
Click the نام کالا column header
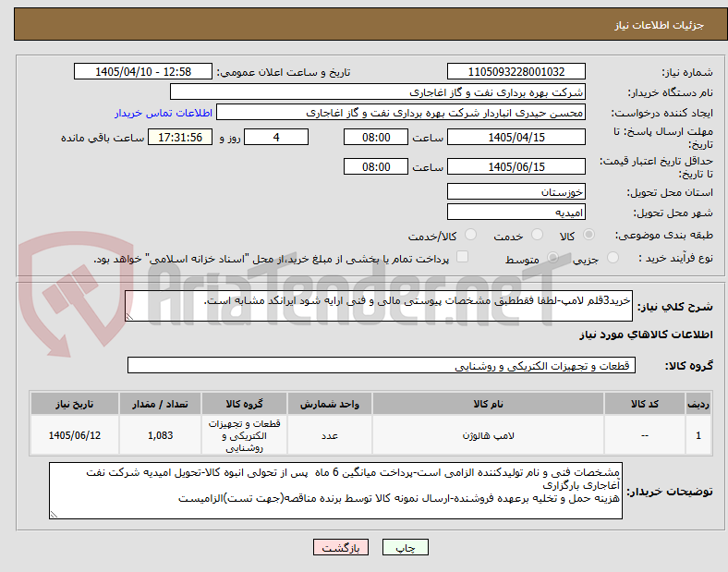488,404
